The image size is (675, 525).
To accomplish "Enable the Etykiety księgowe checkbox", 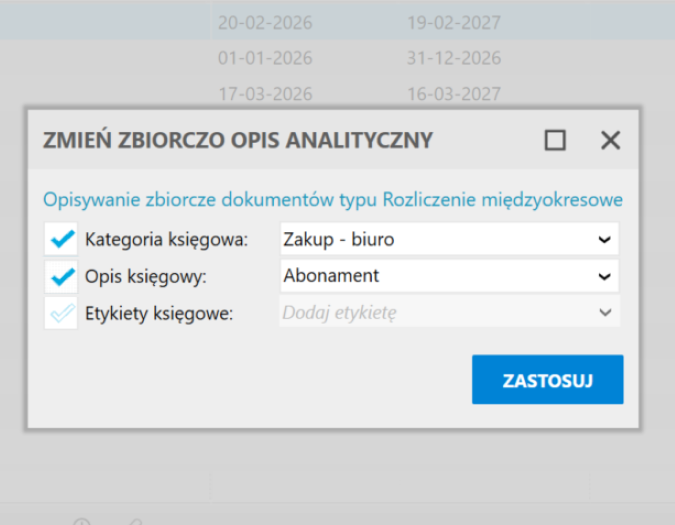I will coord(62,312).
